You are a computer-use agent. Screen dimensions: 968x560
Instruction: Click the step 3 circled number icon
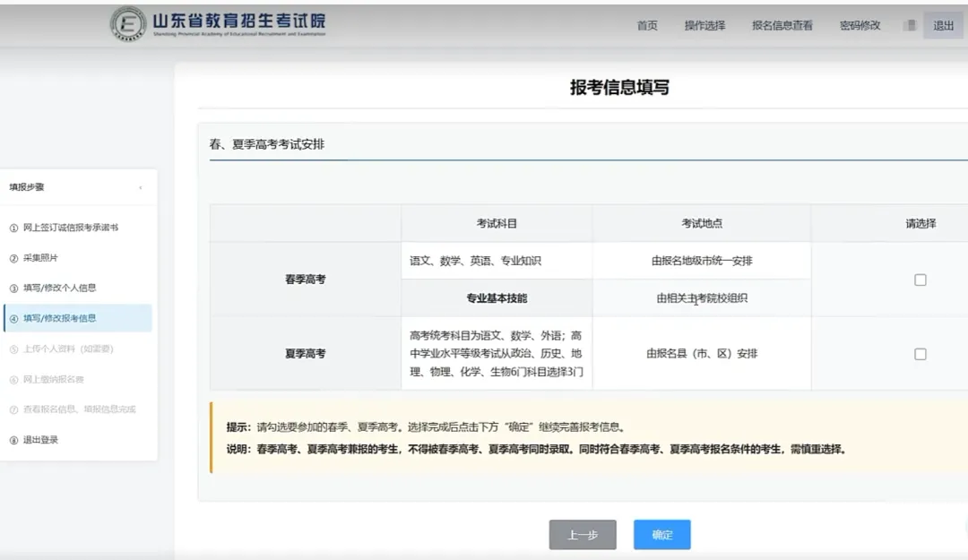coord(13,289)
